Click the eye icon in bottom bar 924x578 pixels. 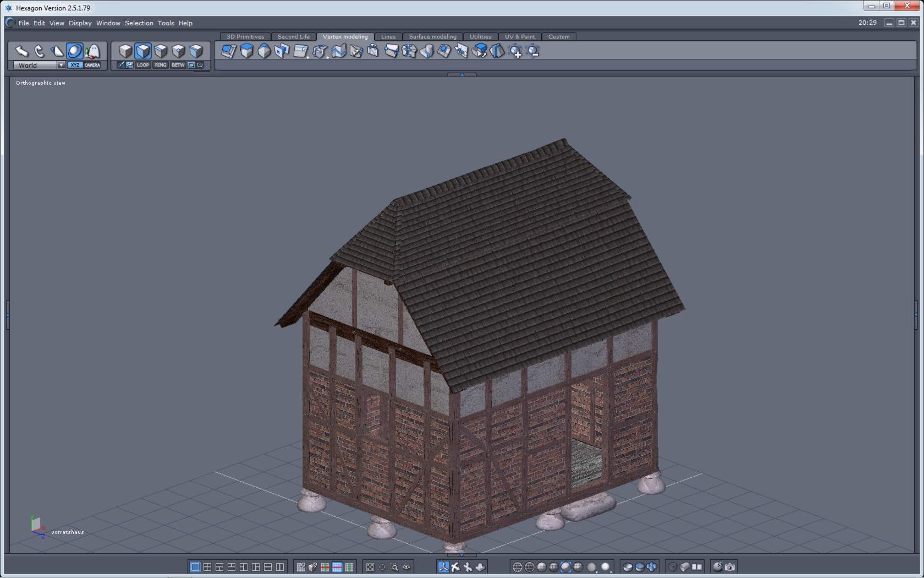[406, 567]
